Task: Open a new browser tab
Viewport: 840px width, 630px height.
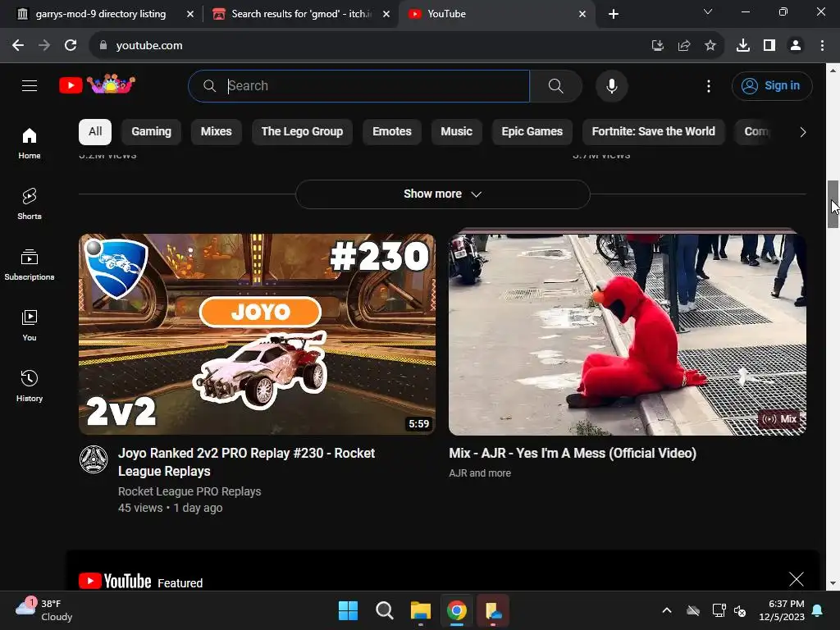Action: pyautogui.click(x=614, y=14)
